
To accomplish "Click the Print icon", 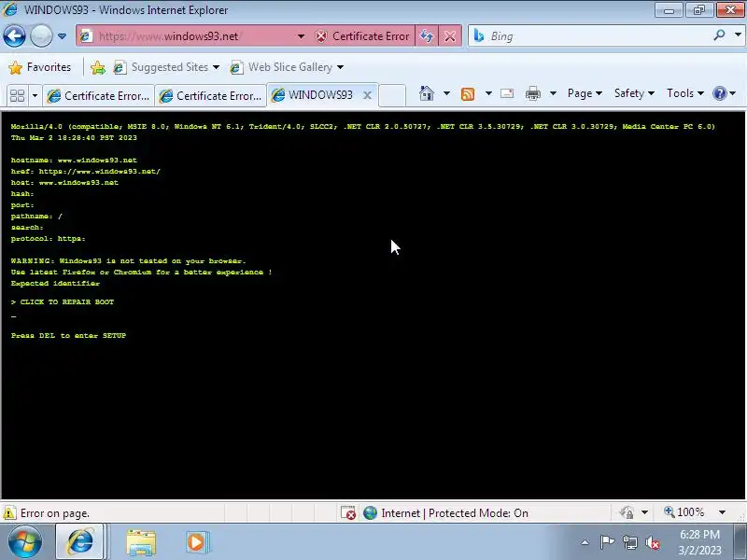I will tap(532, 93).
